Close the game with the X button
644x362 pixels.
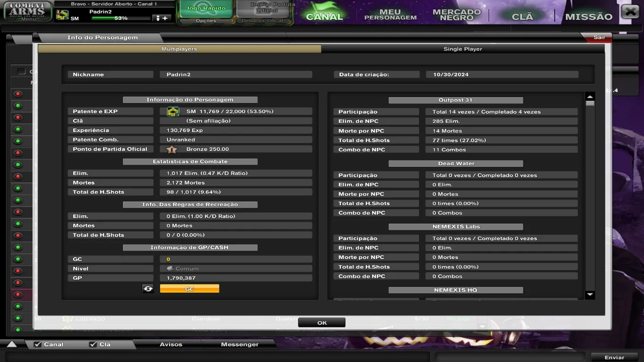pos(630,11)
